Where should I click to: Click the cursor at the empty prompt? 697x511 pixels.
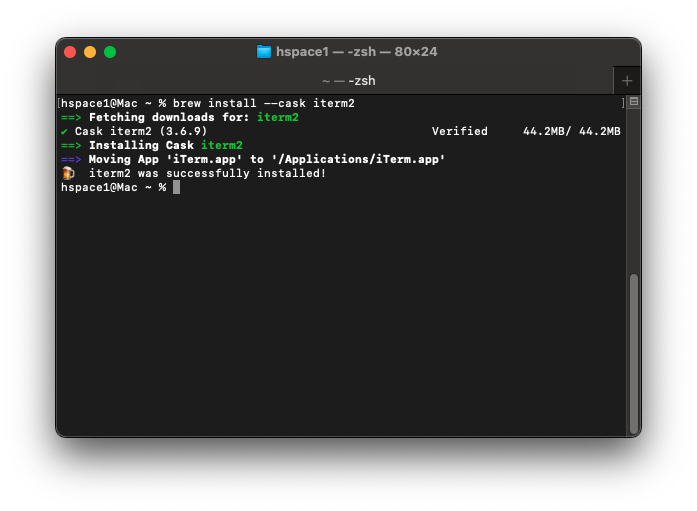click(176, 188)
